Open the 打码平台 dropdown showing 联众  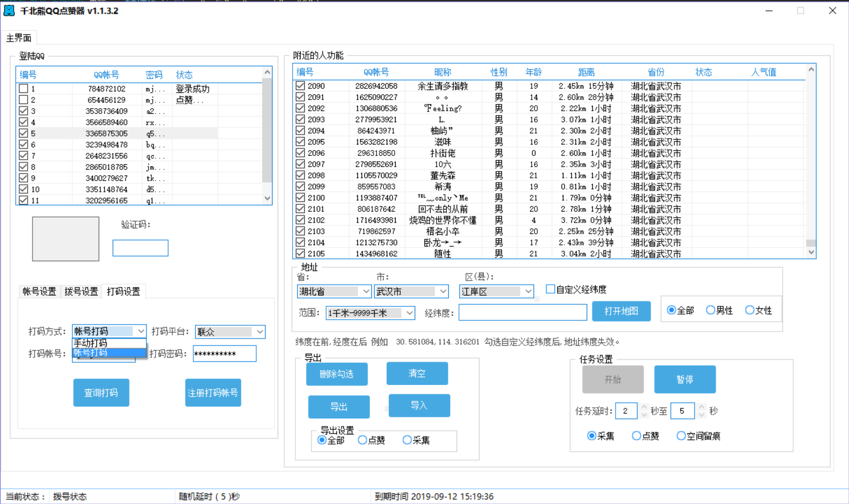point(230,332)
